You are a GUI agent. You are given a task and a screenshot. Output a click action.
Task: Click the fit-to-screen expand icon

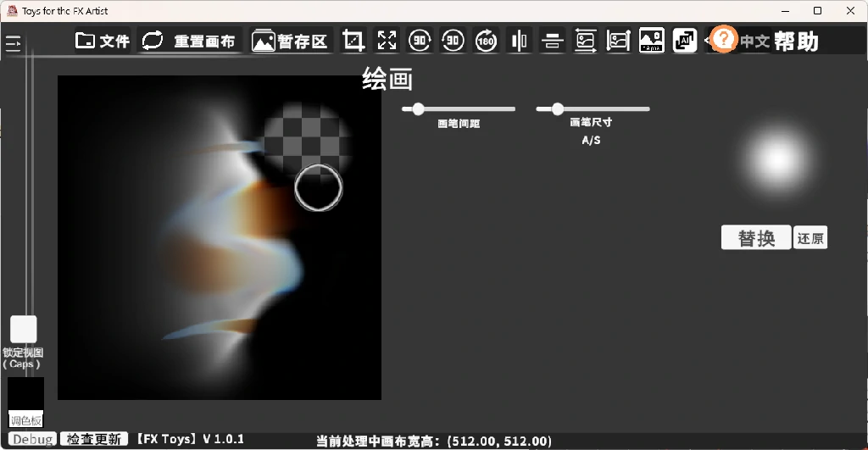click(387, 41)
